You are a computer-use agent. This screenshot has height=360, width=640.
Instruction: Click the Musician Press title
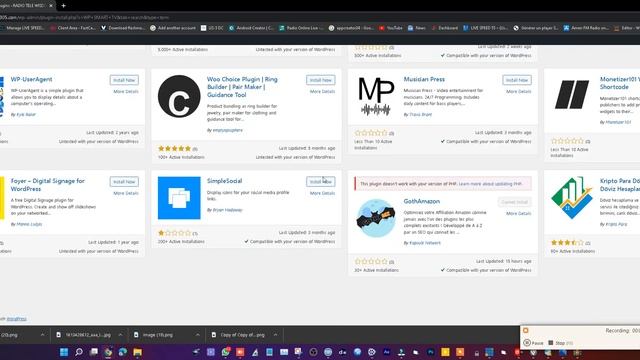point(424,79)
